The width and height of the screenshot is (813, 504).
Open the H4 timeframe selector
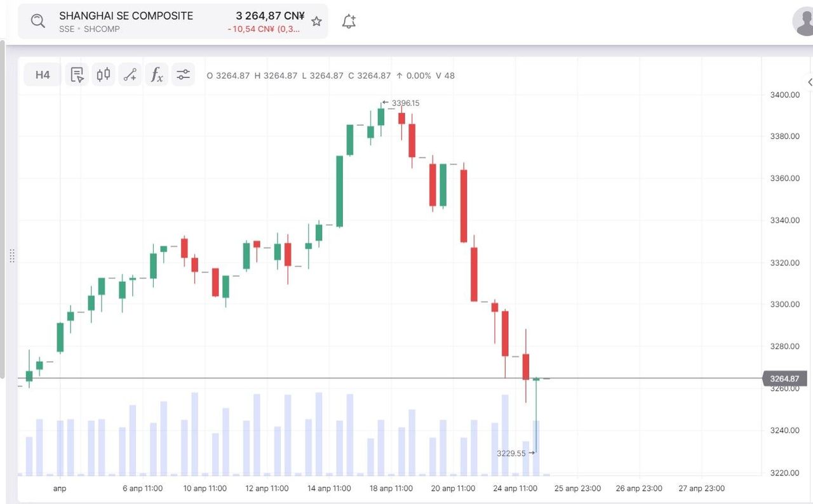coord(43,75)
